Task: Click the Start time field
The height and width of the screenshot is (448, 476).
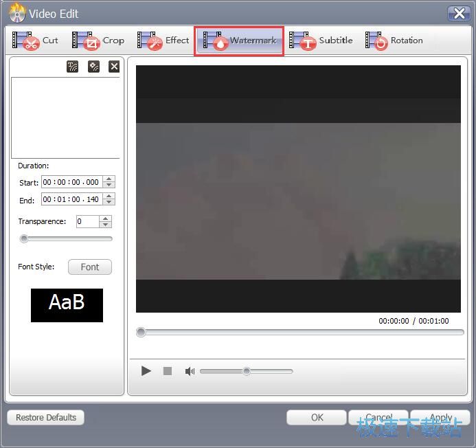Action: tap(72, 182)
